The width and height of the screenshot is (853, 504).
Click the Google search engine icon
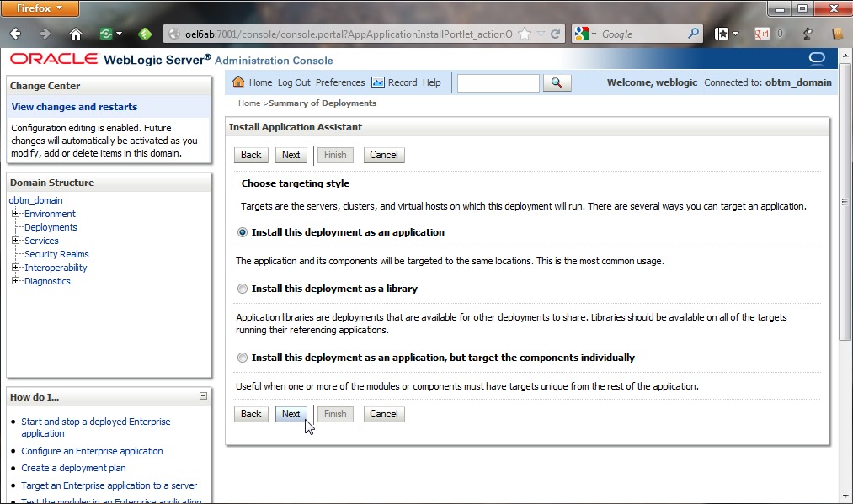(x=582, y=34)
